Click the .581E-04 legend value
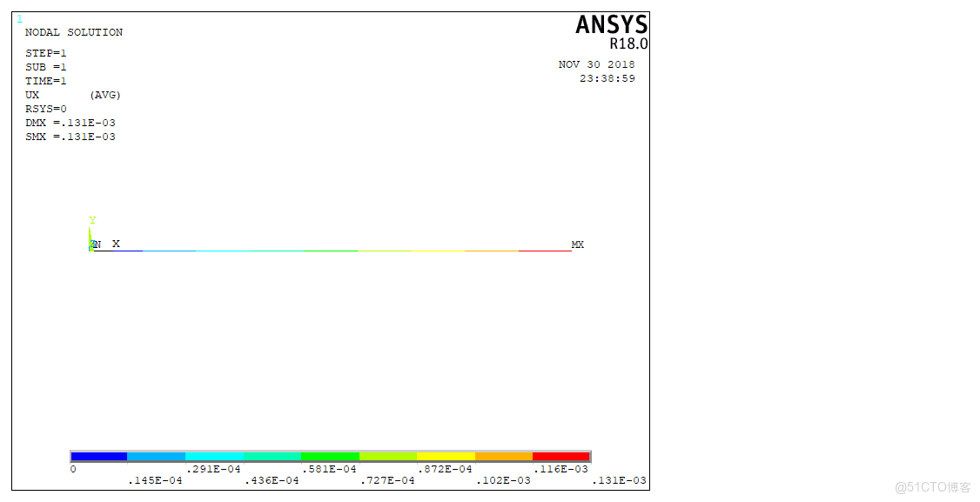The image size is (980, 502). coord(329,469)
